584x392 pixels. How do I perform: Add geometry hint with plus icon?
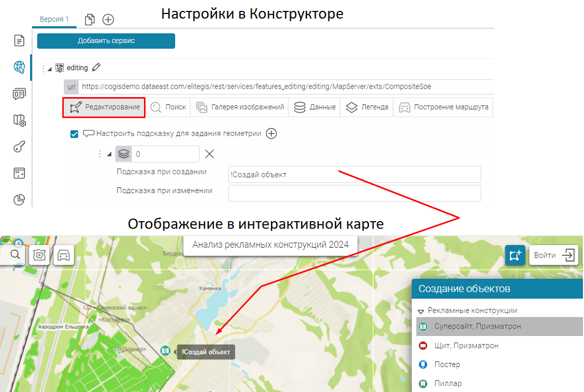point(271,133)
